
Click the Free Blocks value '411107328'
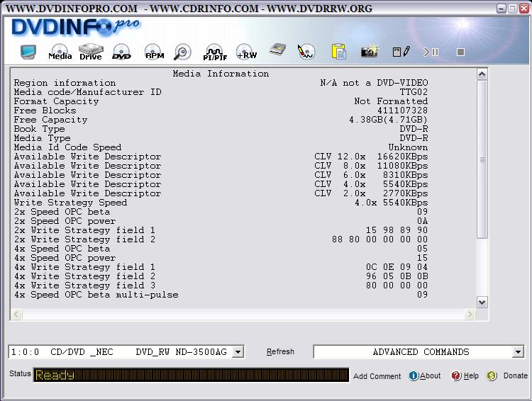(402, 111)
